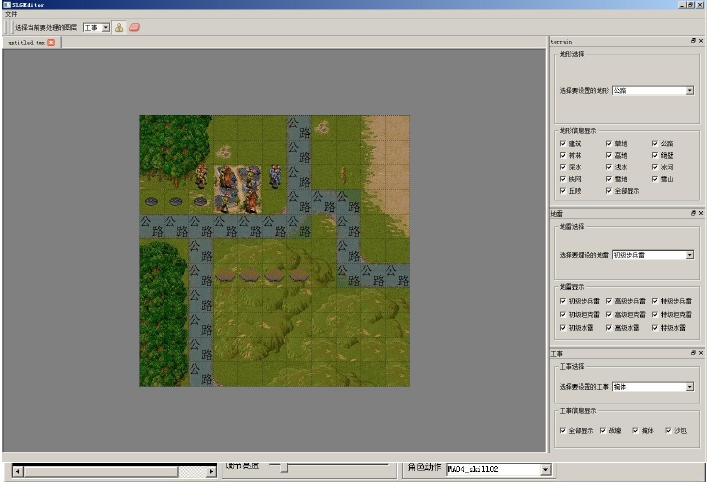This screenshot has width=709, height=483.
Task: Close the terrain panel
Action: coord(701,41)
